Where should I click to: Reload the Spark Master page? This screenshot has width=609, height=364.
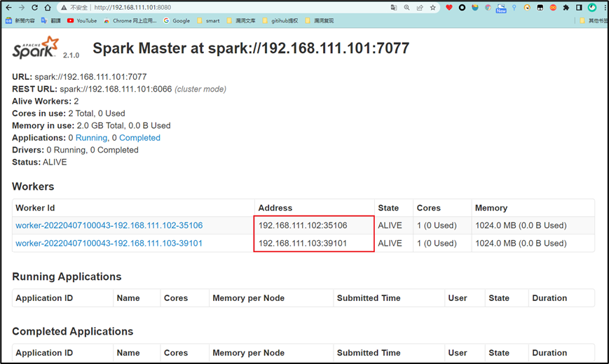tap(34, 8)
